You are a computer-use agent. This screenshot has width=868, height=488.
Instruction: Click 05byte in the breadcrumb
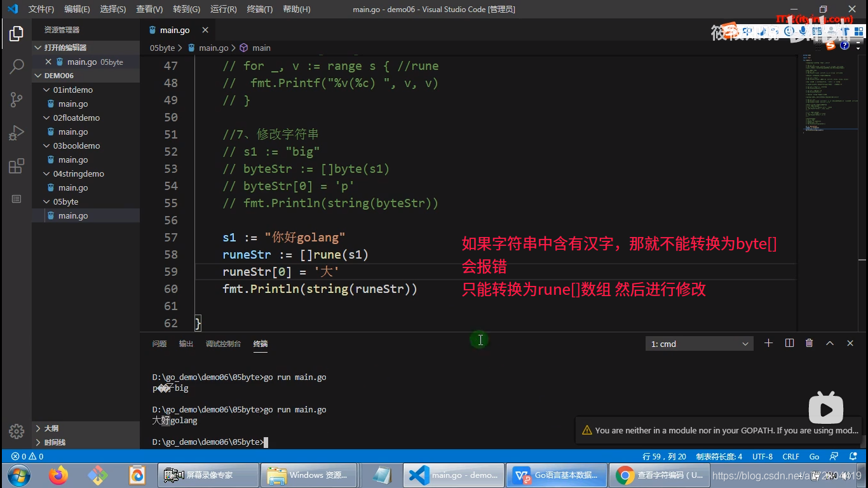click(162, 48)
